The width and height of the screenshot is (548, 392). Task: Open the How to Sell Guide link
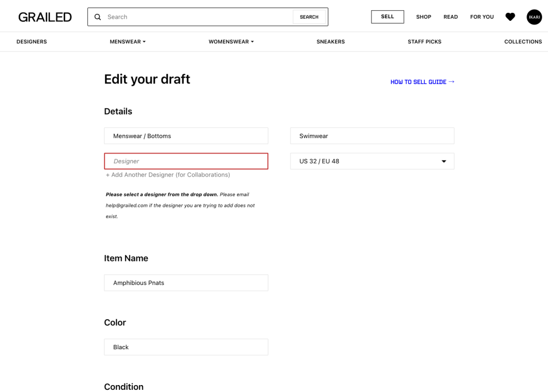[422, 82]
